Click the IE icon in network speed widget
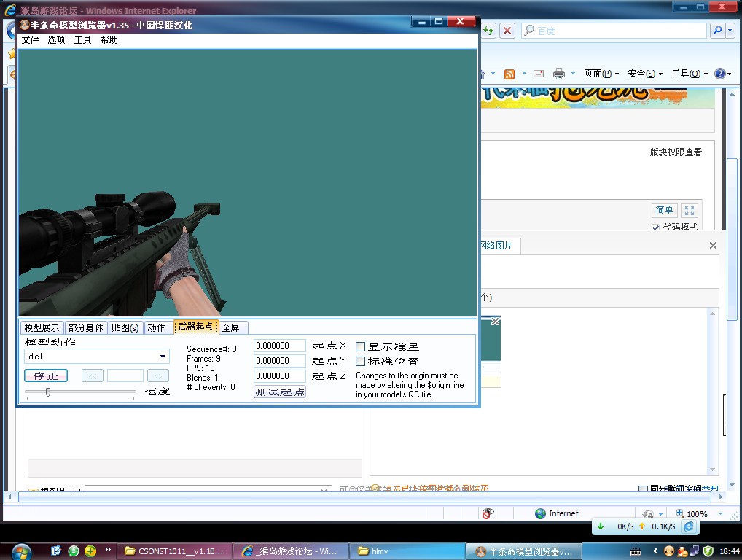742x560 pixels. (x=690, y=526)
